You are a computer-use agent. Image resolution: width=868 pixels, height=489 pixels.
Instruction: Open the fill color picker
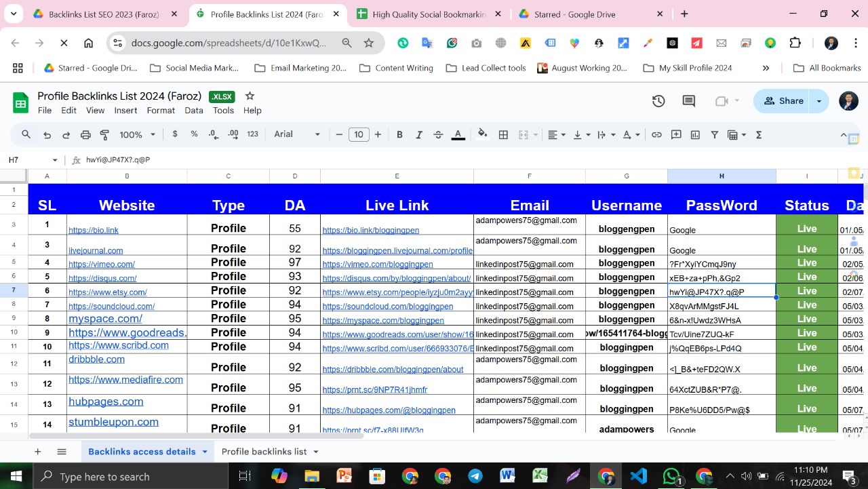pyautogui.click(x=483, y=134)
